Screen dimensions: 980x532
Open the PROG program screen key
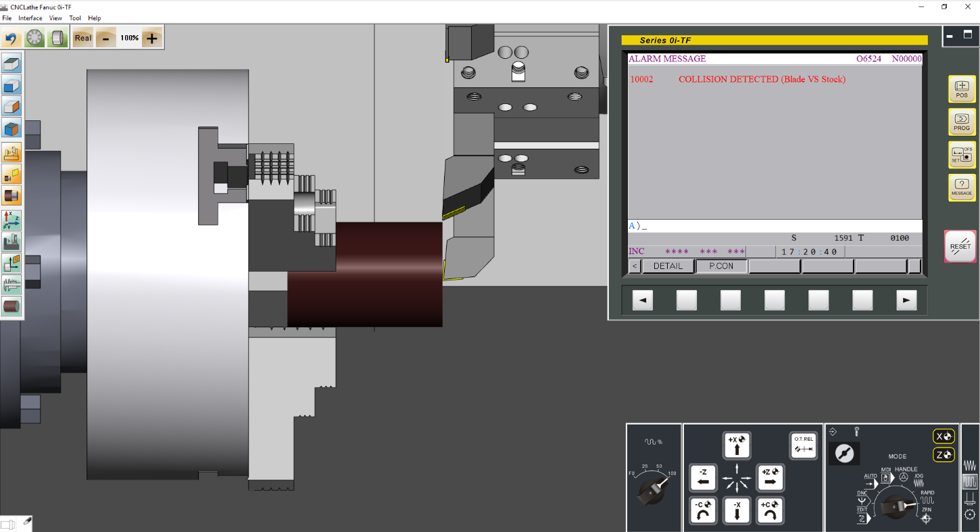(x=962, y=122)
